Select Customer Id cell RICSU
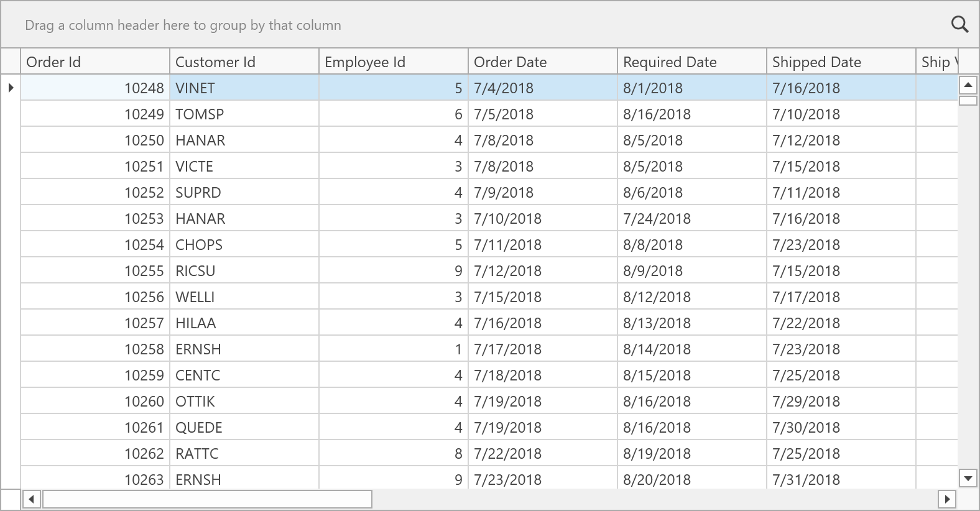Screen dimensions: 980x511 tap(244, 270)
